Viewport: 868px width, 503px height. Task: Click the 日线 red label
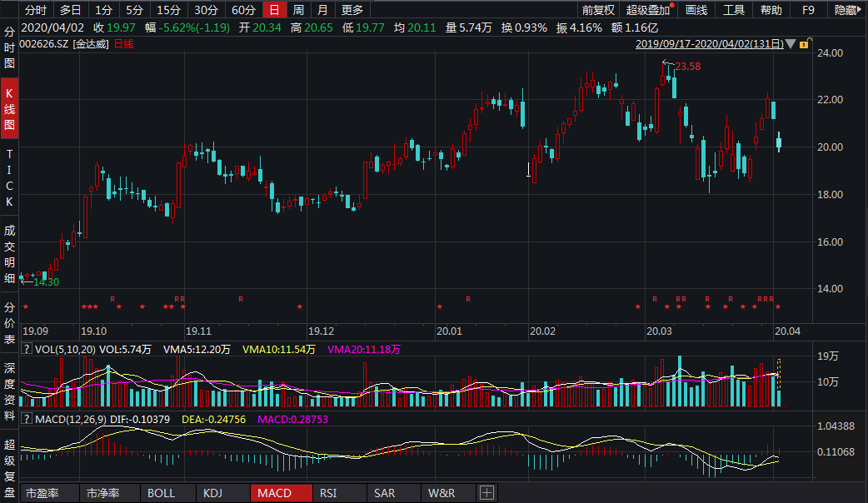click(123, 43)
